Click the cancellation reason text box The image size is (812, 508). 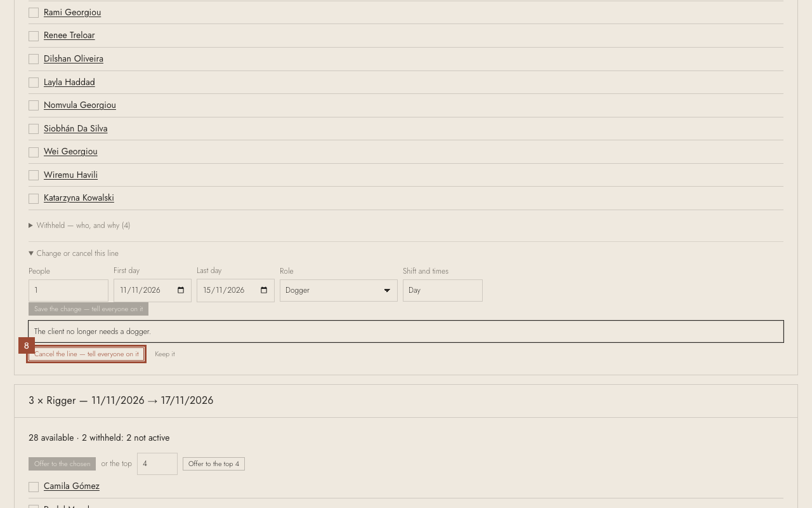pos(406,331)
